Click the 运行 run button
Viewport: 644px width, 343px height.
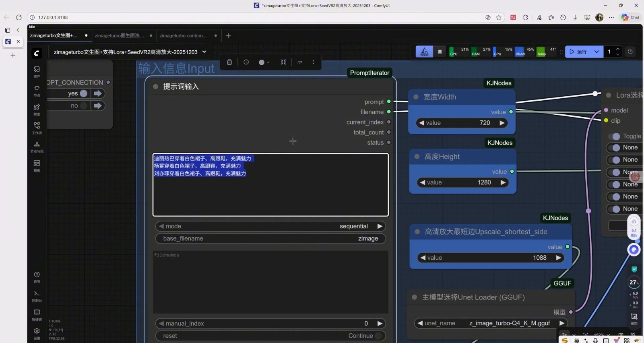coord(578,52)
